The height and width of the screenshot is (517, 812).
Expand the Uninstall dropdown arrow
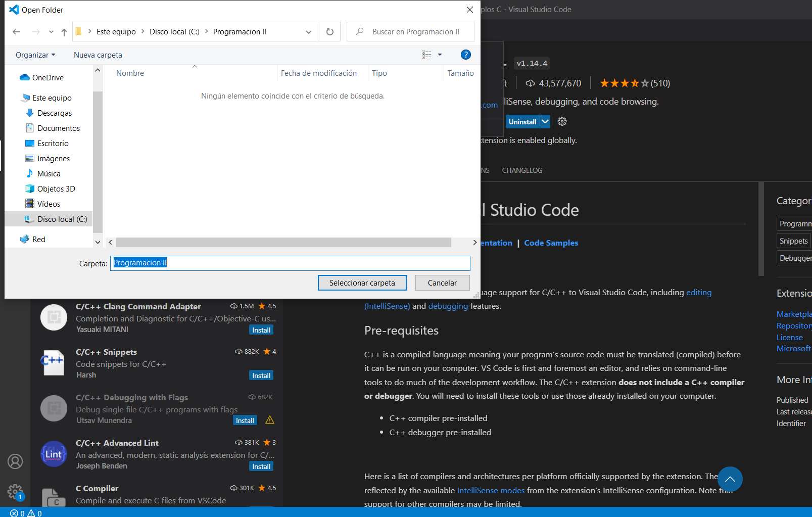pyautogui.click(x=545, y=121)
